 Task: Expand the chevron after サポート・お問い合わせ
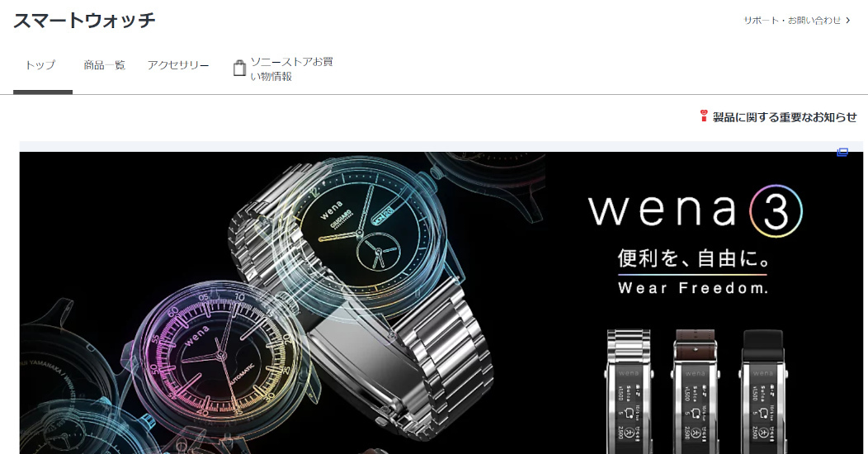848,21
